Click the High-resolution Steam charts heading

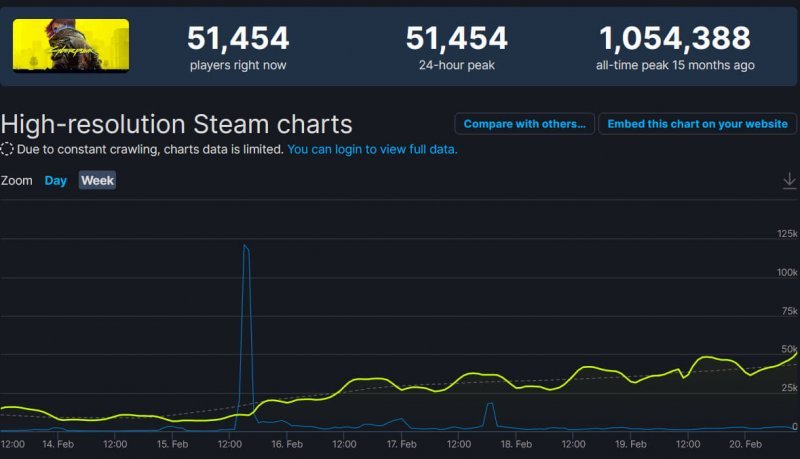(x=177, y=124)
